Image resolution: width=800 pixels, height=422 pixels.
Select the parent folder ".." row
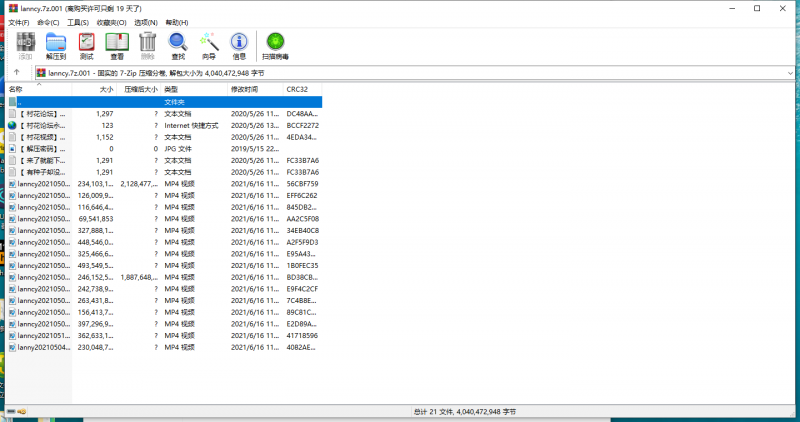coord(160,102)
